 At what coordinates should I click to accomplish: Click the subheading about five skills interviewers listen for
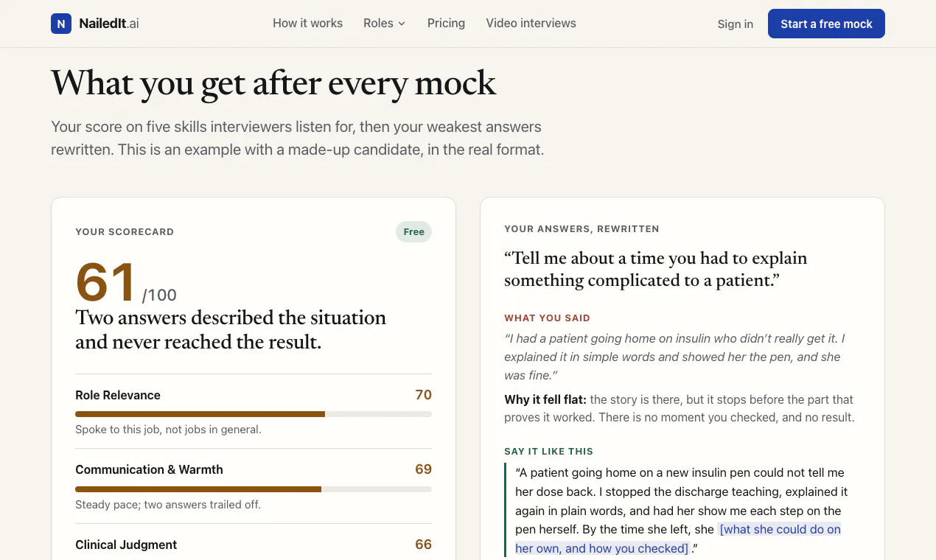(297, 138)
